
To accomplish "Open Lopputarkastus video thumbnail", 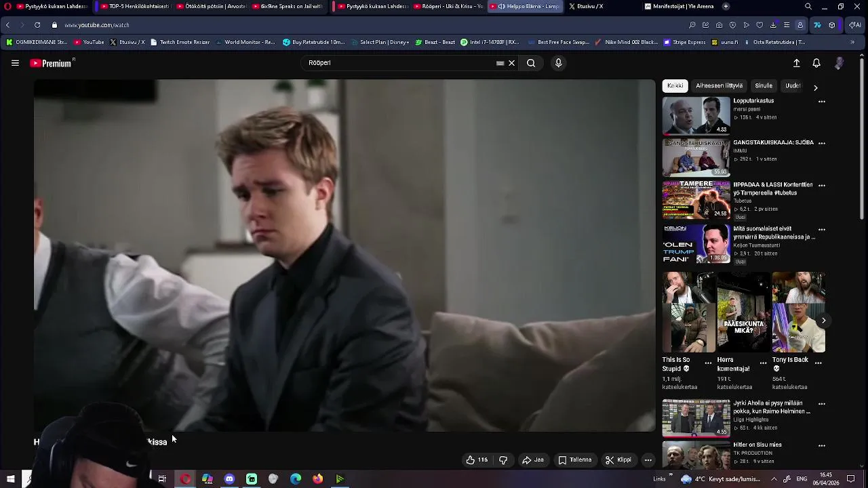I will click(x=696, y=115).
